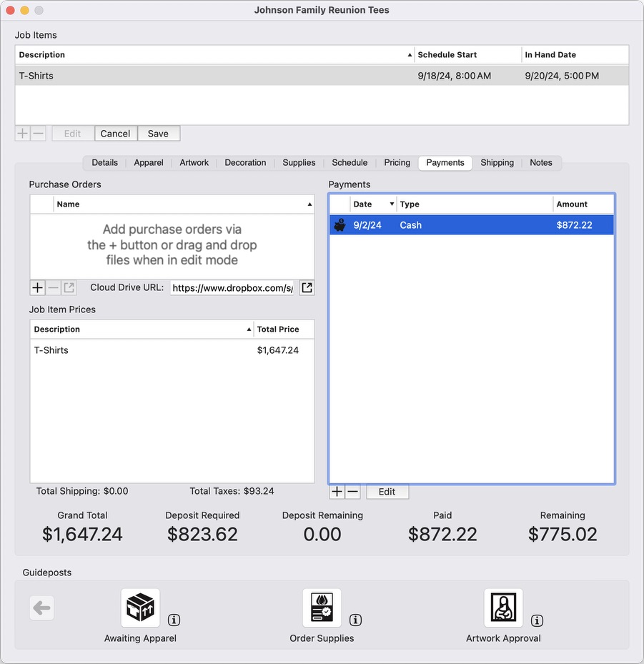Image resolution: width=644 pixels, height=664 pixels.
Task: Click the Artwork Approval guidepost icon
Action: (x=503, y=608)
